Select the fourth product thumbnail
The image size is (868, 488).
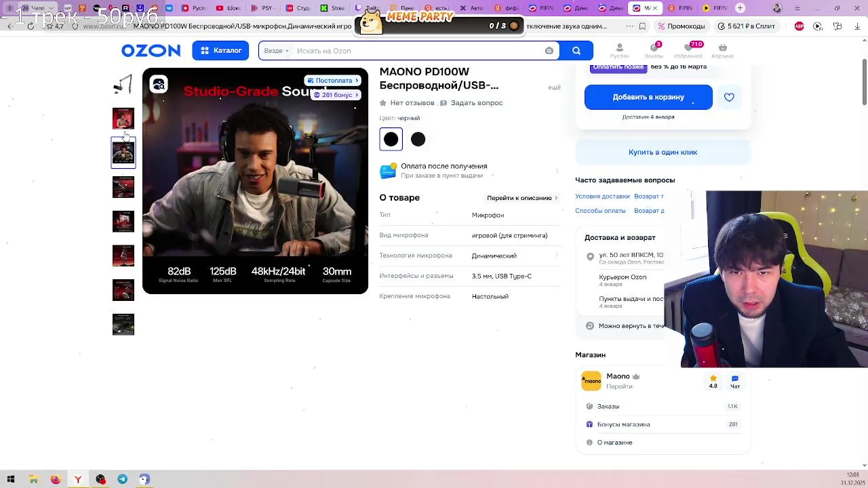coord(123,187)
